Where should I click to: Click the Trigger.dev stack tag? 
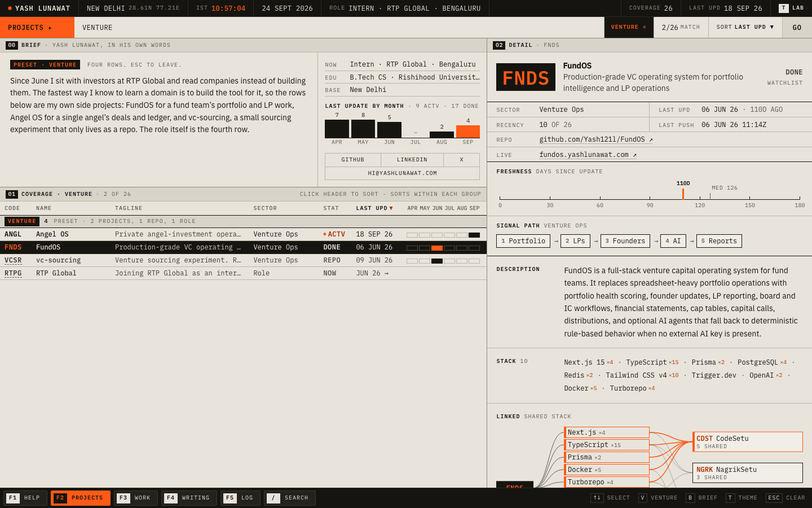click(714, 375)
